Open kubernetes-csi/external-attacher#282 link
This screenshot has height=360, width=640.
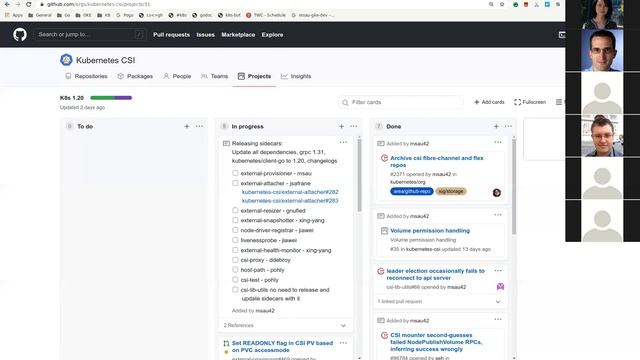[290, 192]
